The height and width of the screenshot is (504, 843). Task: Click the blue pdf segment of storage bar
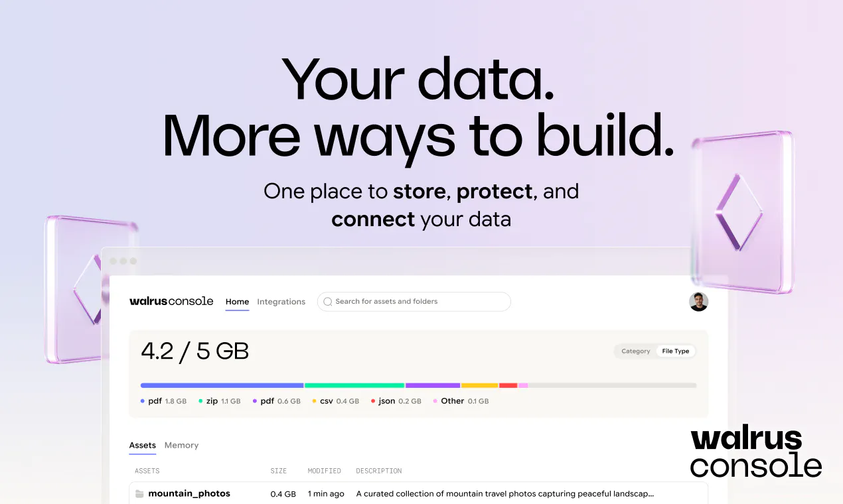222,385
